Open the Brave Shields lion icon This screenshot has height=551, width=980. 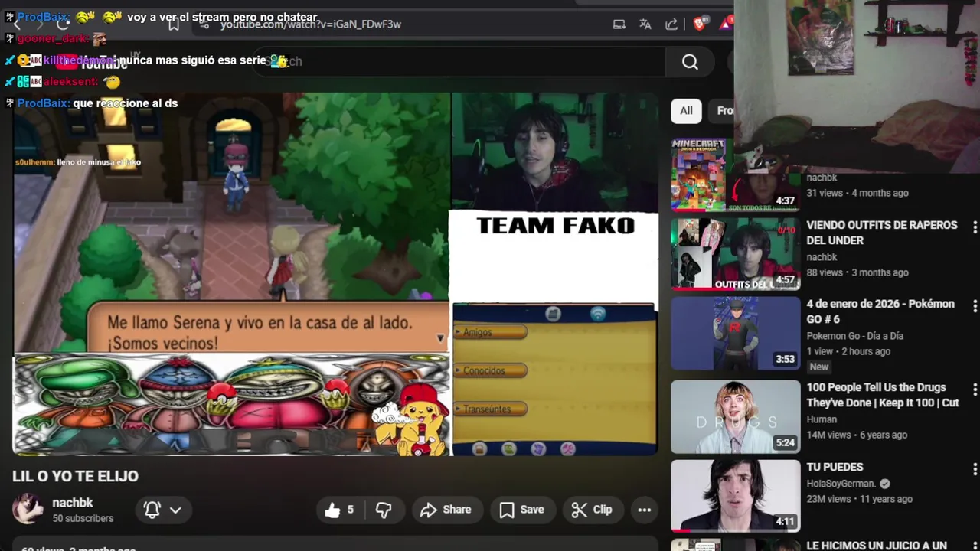[698, 24]
